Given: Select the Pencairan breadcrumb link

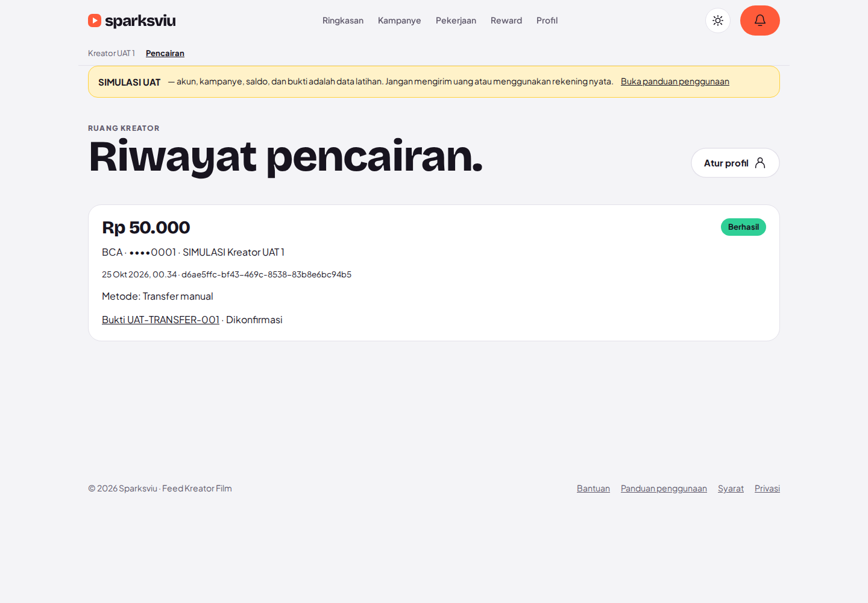Looking at the screenshot, I should [165, 53].
